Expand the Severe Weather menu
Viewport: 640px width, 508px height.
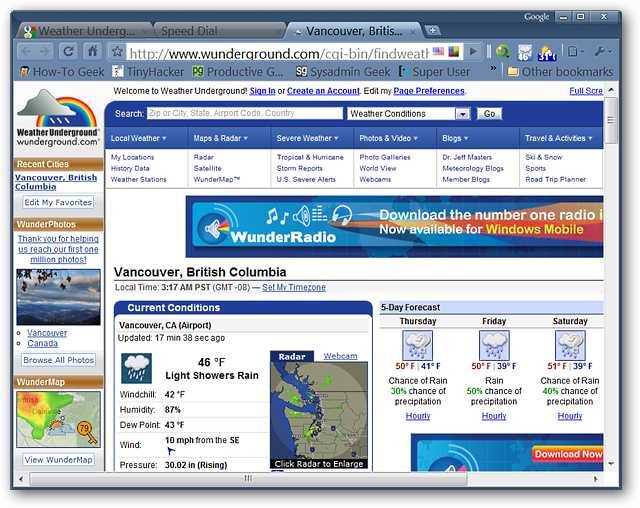pos(307,138)
